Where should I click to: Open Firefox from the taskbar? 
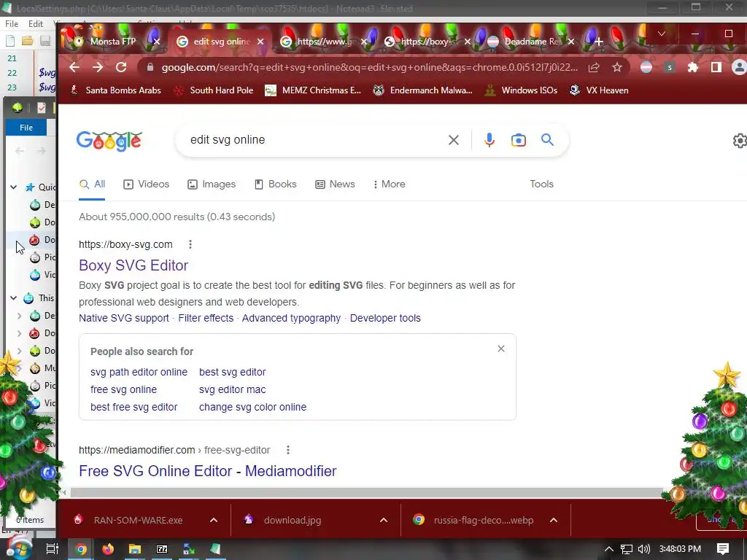pos(108,549)
